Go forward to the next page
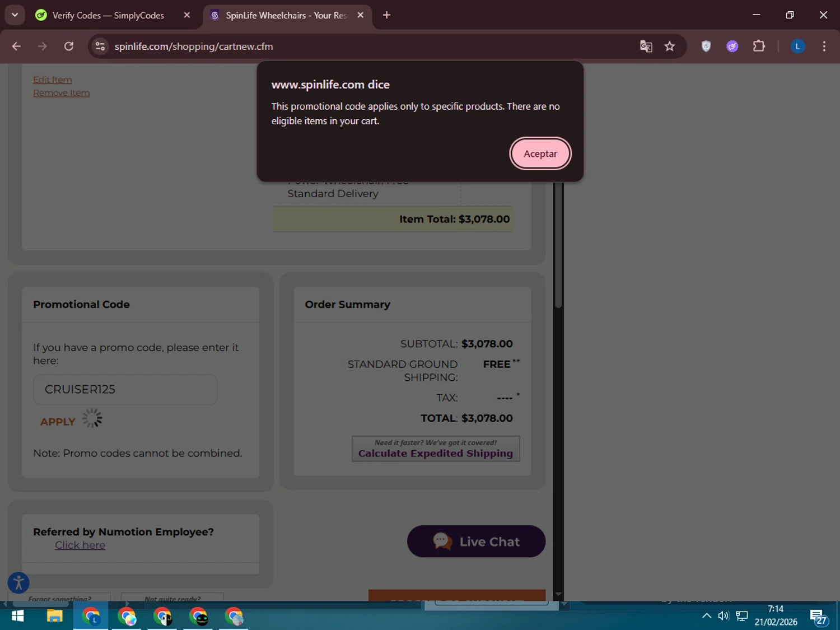Viewport: 840px width, 630px height. (43, 46)
